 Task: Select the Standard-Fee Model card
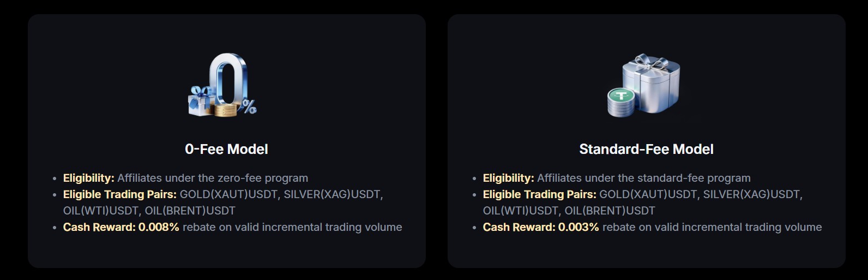tap(647, 141)
